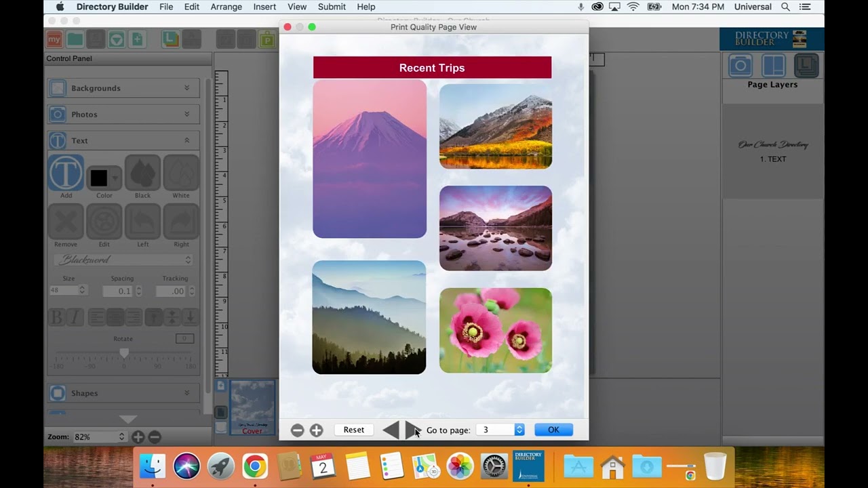Screen dimensions: 868x488
Task: Click the Rotate slider handle
Action: tap(124, 353)
